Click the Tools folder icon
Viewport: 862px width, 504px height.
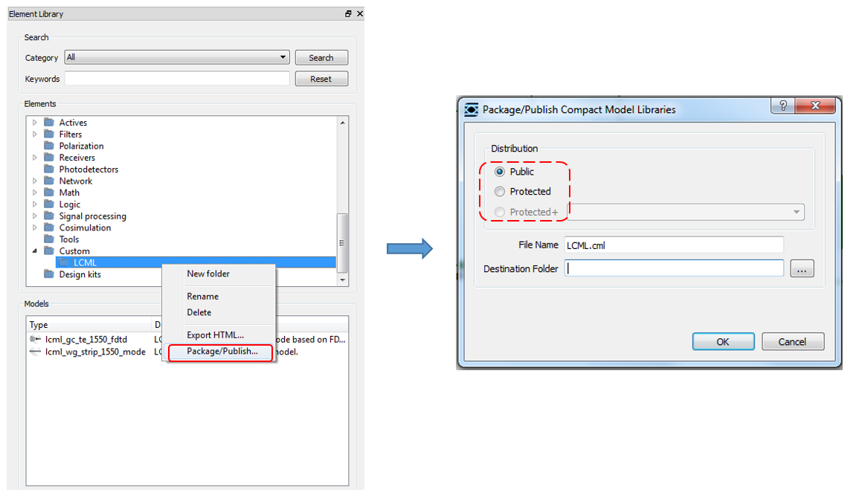49,239
